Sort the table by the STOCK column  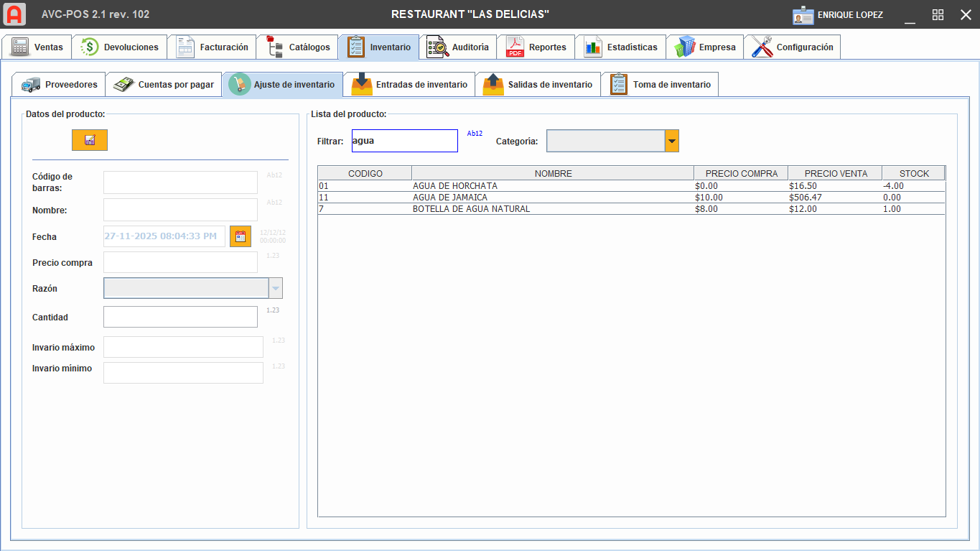[x=913, y=172]
